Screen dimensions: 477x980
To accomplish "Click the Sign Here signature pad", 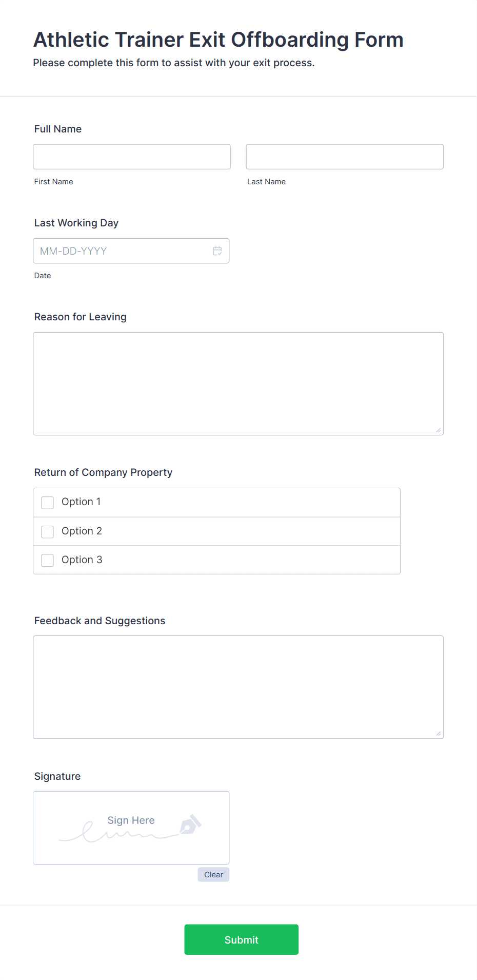I will pos(131,828).
